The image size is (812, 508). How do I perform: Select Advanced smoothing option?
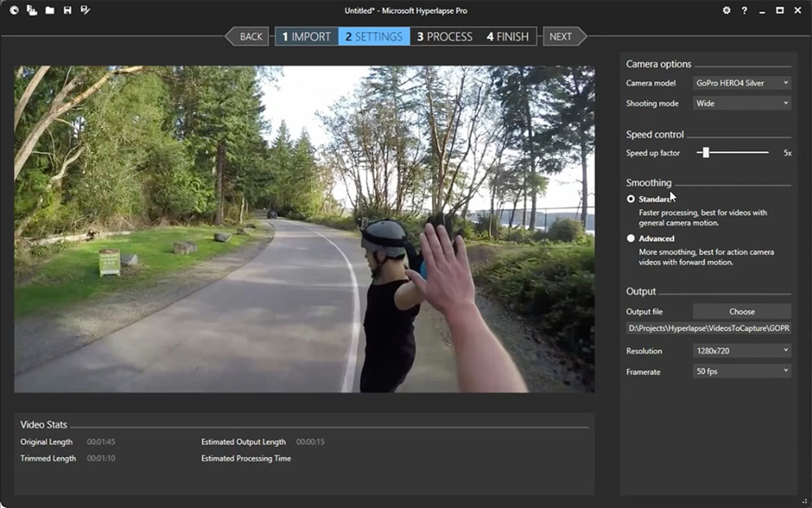pos(631,239)
